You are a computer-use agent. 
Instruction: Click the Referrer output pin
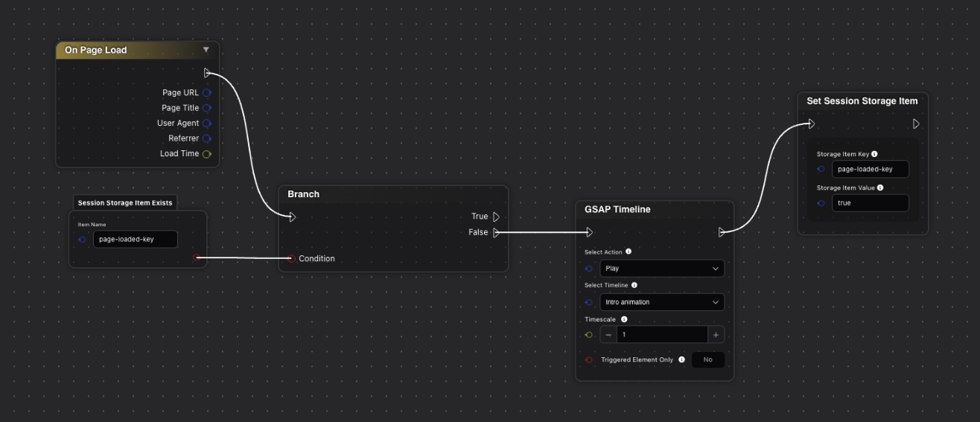[x=206, y=138]
